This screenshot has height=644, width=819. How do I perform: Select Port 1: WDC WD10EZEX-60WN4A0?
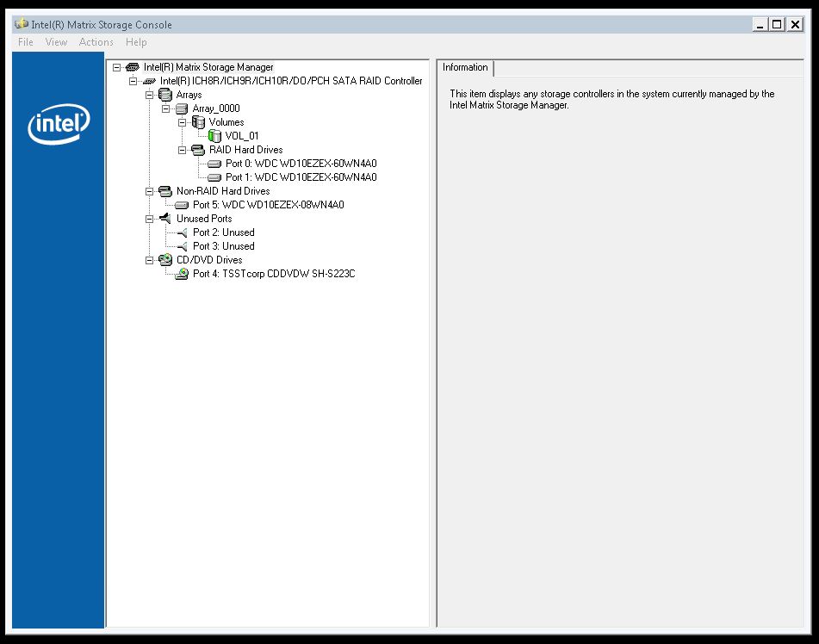[x=301, y=177]
